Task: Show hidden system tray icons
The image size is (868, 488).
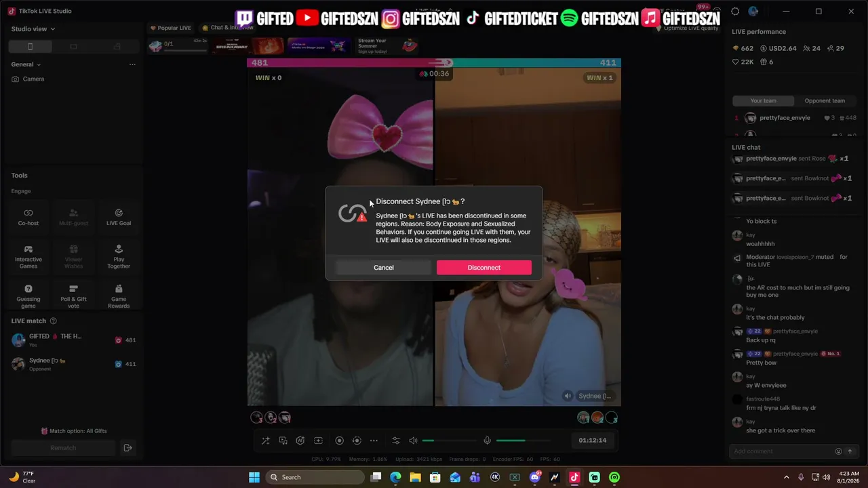Action: coord(787,477)
